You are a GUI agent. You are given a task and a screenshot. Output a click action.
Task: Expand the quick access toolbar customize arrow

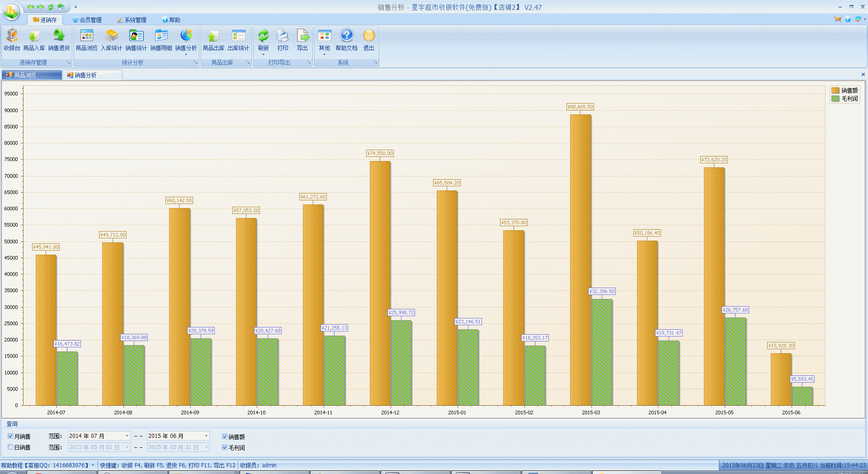[75, 7]
